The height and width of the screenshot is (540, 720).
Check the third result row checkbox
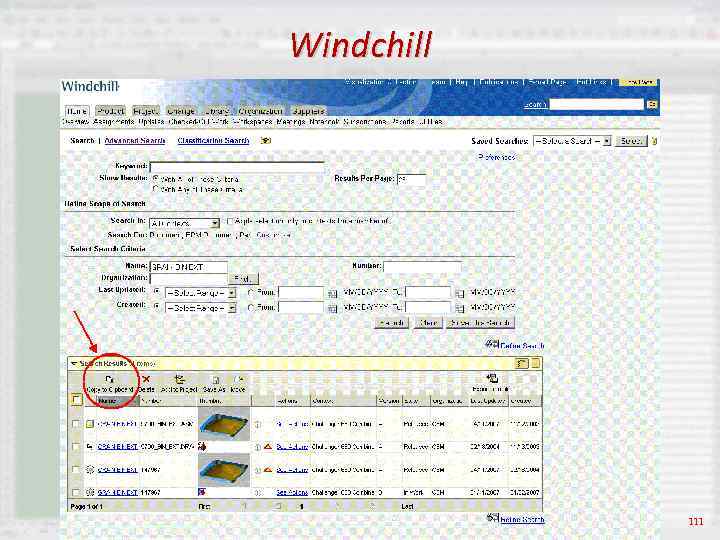[76, 469]
